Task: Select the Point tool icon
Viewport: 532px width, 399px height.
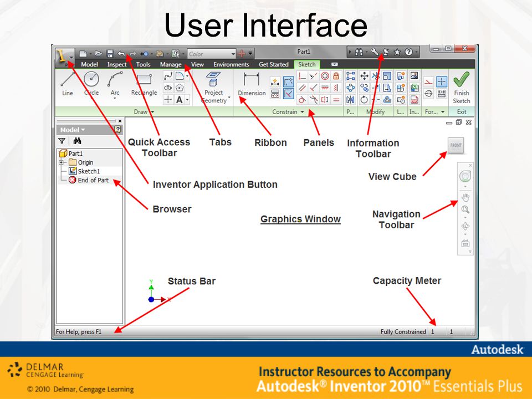Action: coord(168,99)
